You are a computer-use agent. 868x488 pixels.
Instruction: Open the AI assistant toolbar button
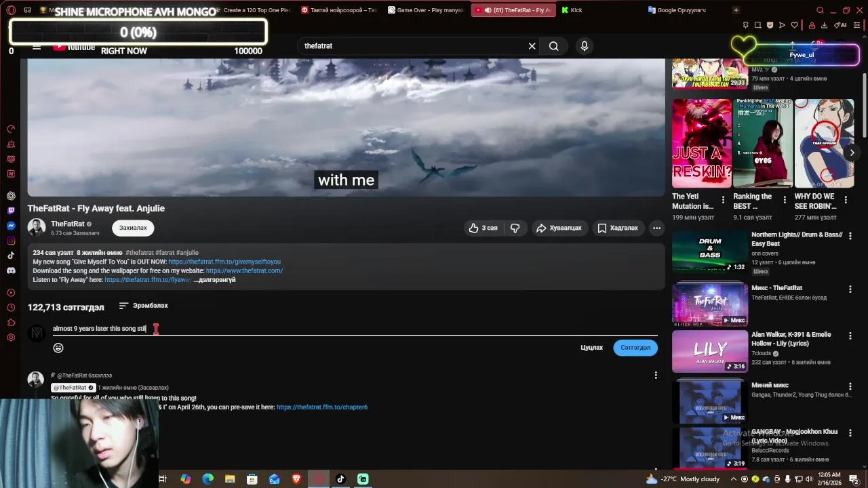841,26
